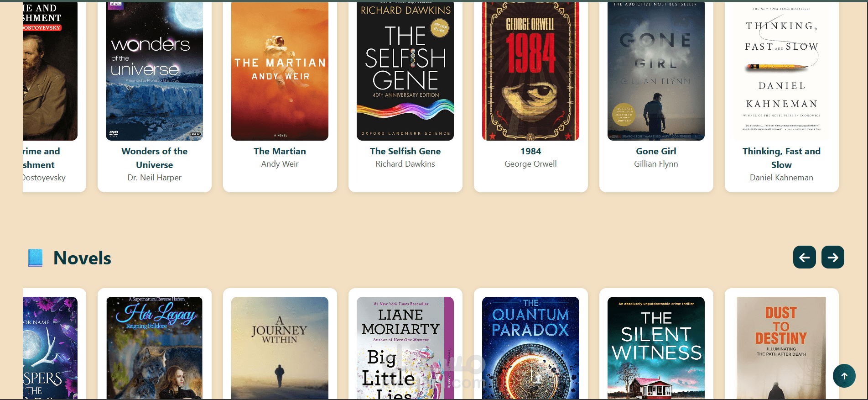This screenshot has height=400, width=868.
Task: Click the next arrow in Novels section
Action: point(832,257)
